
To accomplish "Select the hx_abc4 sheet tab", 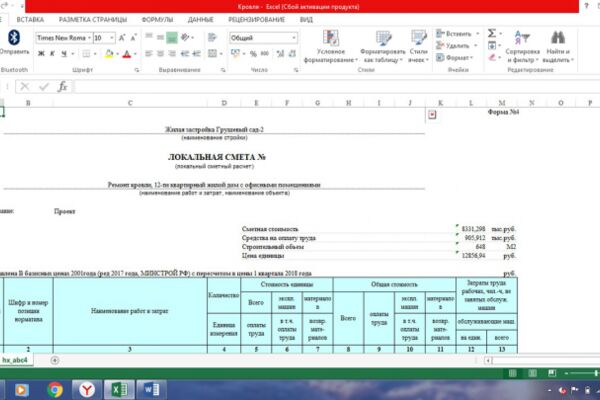I will tap(15, 360).
